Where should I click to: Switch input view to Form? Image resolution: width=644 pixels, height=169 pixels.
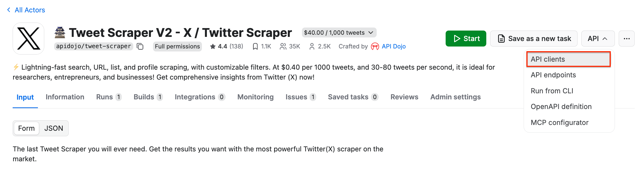(x=26, y=128)
